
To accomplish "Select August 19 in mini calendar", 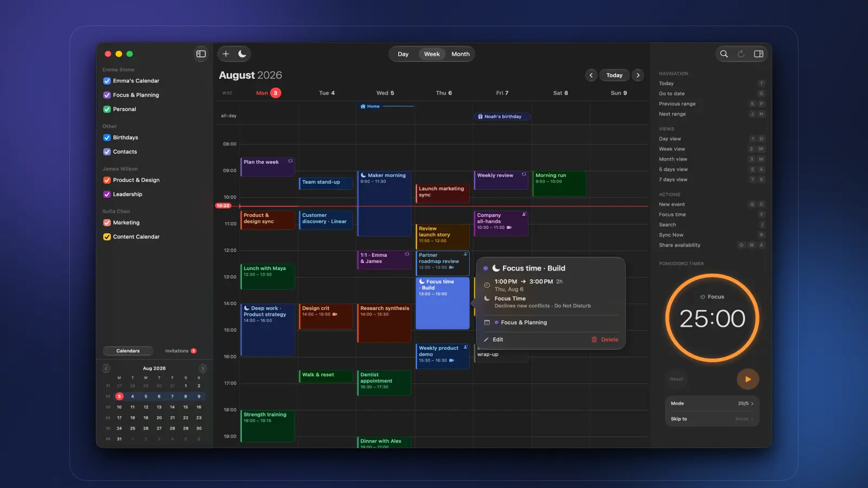I will [145, 418].
